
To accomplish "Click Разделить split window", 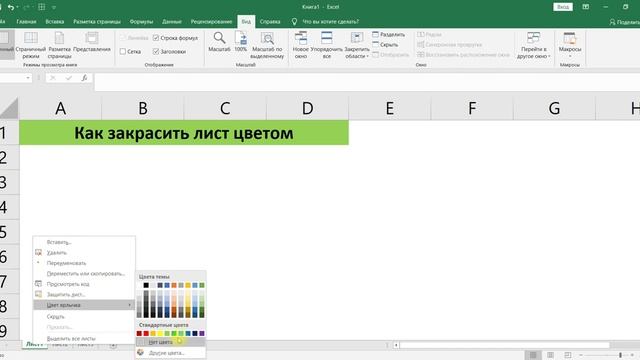I will (389, 35).
